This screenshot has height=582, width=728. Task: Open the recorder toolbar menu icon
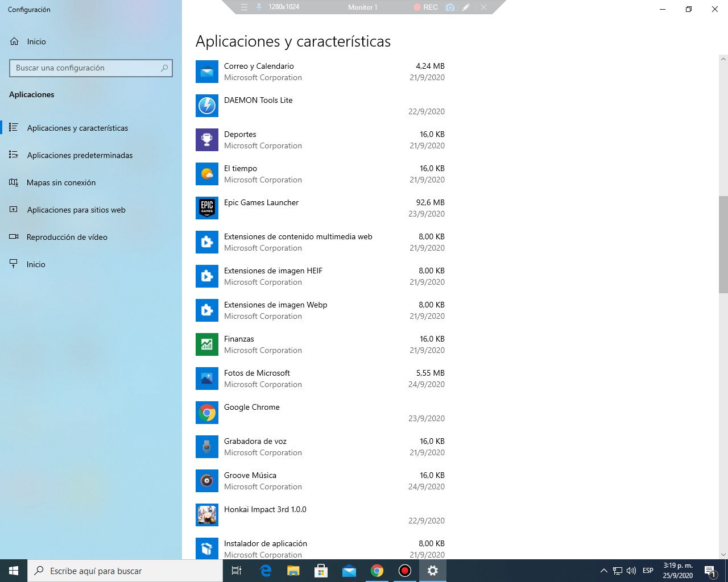pyautogui.click(x=244, y=7)
